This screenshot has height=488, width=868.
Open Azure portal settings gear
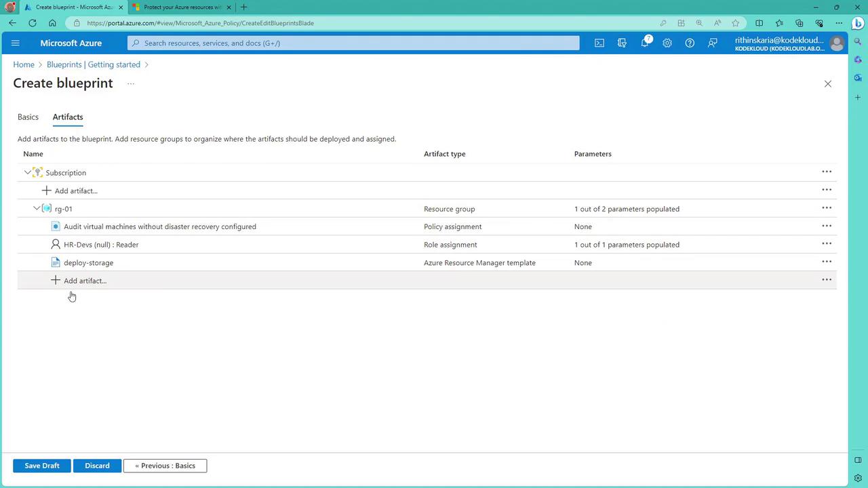pyautogui.click(x=667, y=43)
